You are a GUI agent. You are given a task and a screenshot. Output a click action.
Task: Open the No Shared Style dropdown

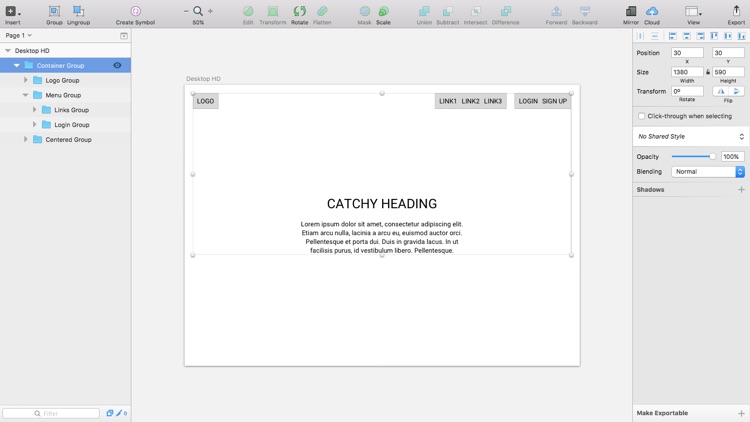[x=691, y=136]
